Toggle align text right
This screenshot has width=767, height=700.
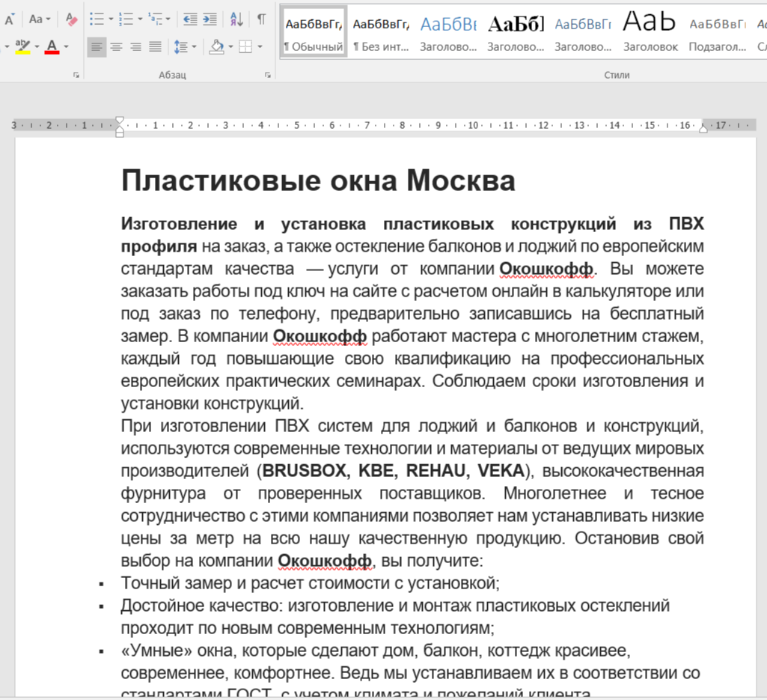pos(135,47)
